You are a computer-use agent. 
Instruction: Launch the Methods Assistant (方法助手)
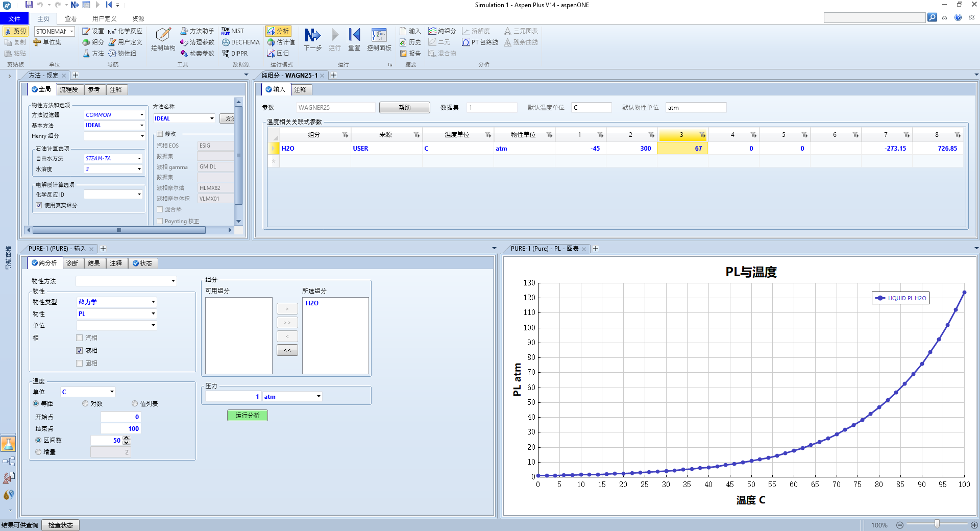tap(197, 31)
